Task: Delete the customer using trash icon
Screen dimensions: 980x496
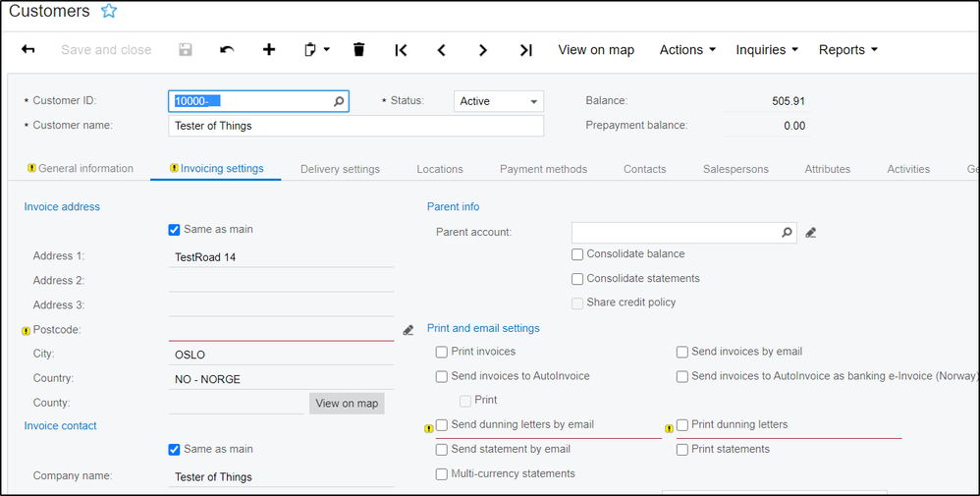Action: click(358, 50)
